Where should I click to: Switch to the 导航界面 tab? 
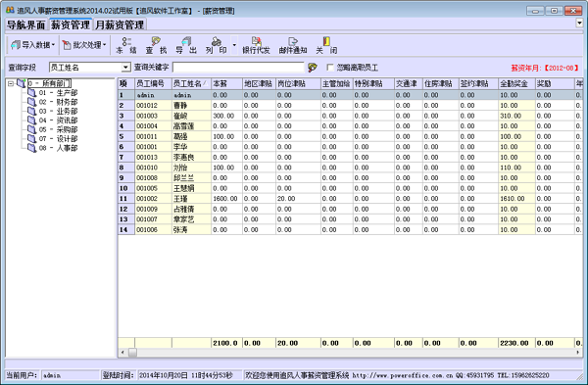25,24
